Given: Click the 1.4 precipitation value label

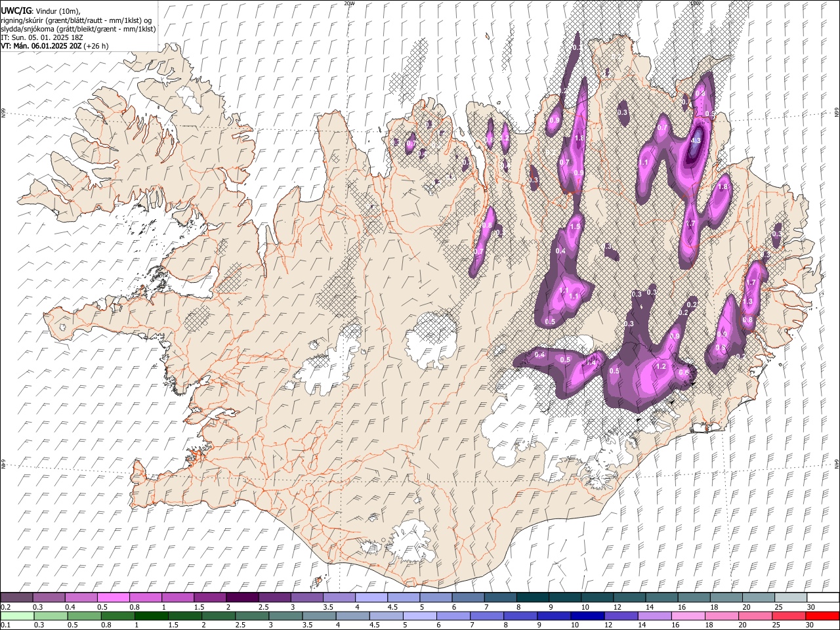Looking at the screenshot, I should tap(591, 362).
